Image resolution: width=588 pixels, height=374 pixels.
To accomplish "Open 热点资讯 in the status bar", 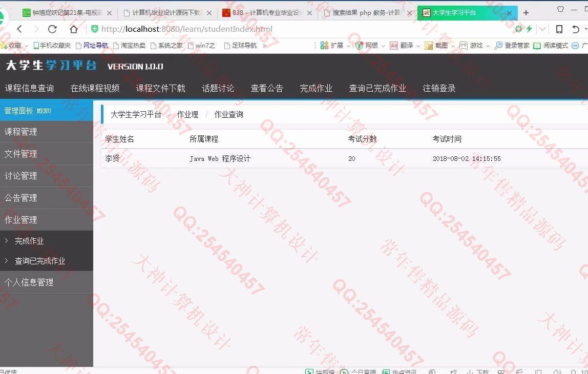I will [399, 372].
